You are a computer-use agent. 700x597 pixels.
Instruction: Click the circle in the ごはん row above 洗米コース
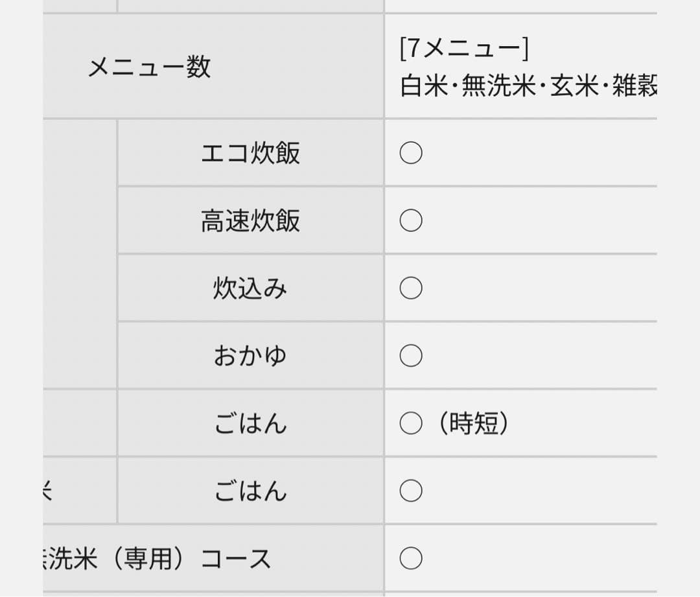point(411,491)
